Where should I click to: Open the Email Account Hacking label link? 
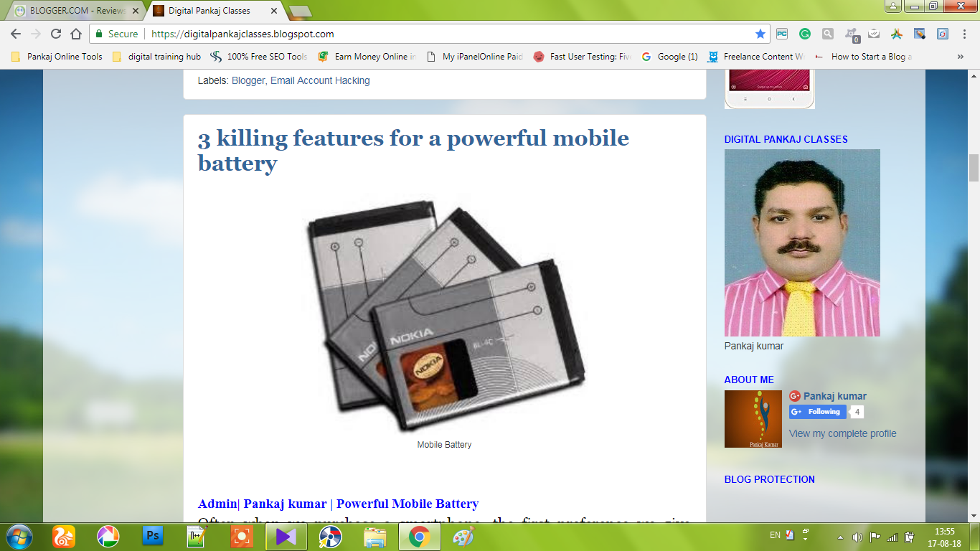coord(320,80)
